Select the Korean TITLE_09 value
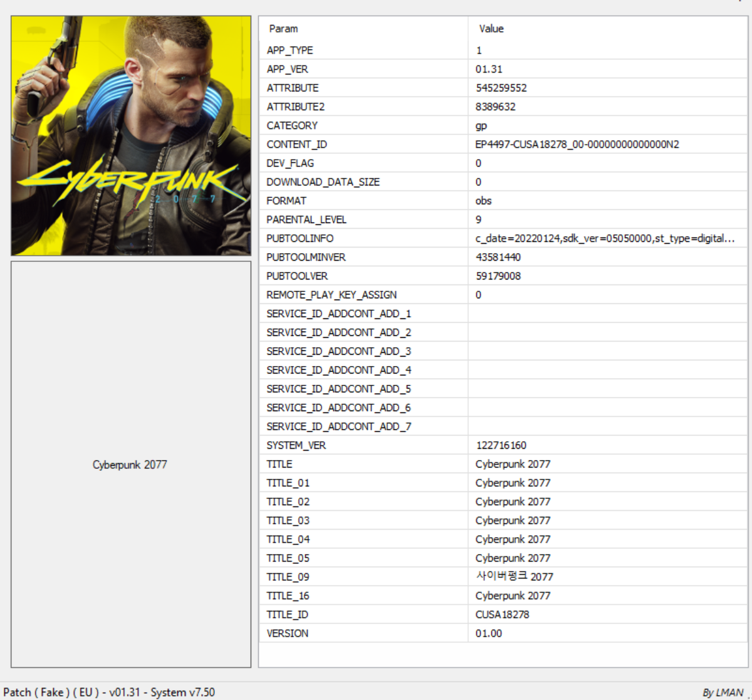This screenshot has width=752, height=700. 514,577
